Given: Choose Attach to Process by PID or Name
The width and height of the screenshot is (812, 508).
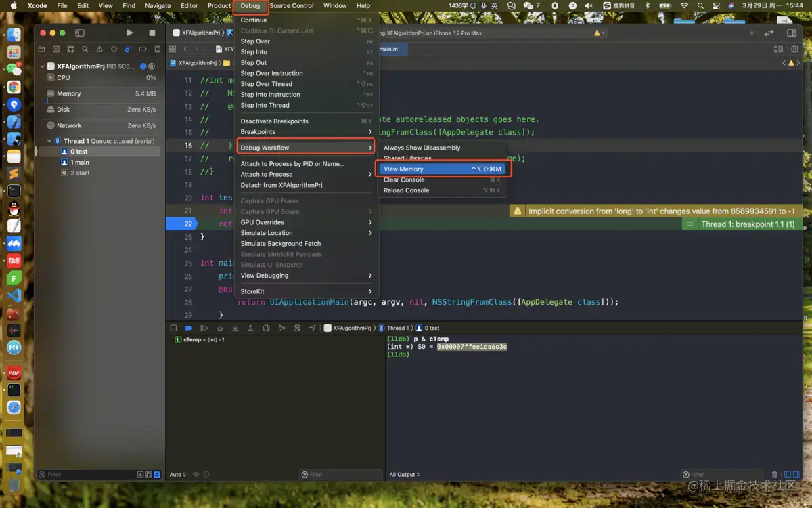Looking at the screenshot, I should (307, 164).
